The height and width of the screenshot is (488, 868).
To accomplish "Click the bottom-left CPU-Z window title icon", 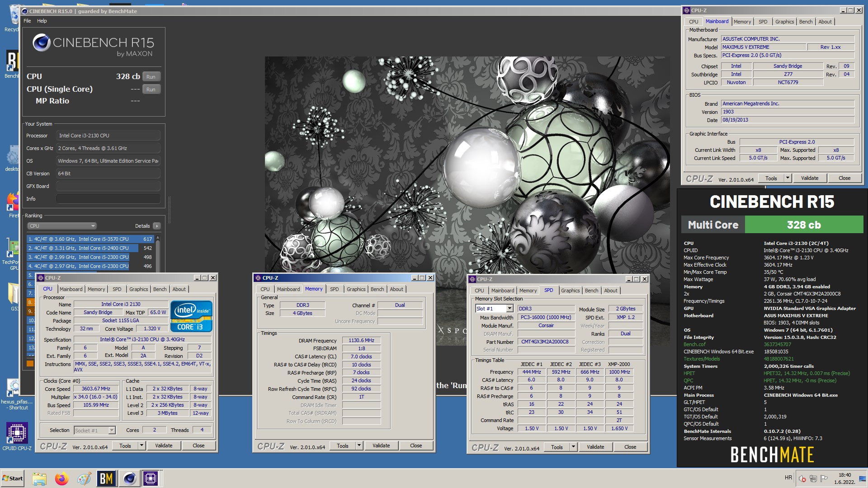I will point(41,278).
